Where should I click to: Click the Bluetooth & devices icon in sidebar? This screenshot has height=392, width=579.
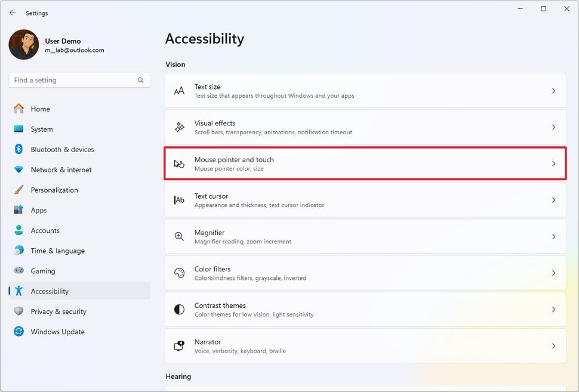19,149
